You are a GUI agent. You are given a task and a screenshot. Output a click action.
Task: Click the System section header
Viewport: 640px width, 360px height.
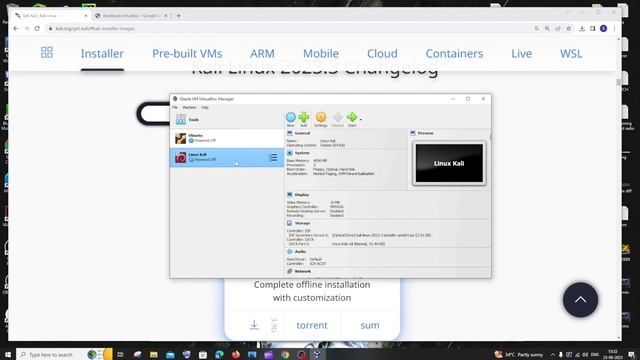[x=302, y=153]
